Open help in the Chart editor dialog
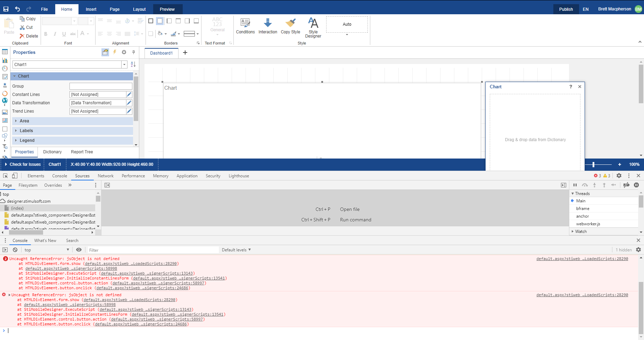Image resolution: width=644 pixels, height=340 pixels. tap(571, 87)
